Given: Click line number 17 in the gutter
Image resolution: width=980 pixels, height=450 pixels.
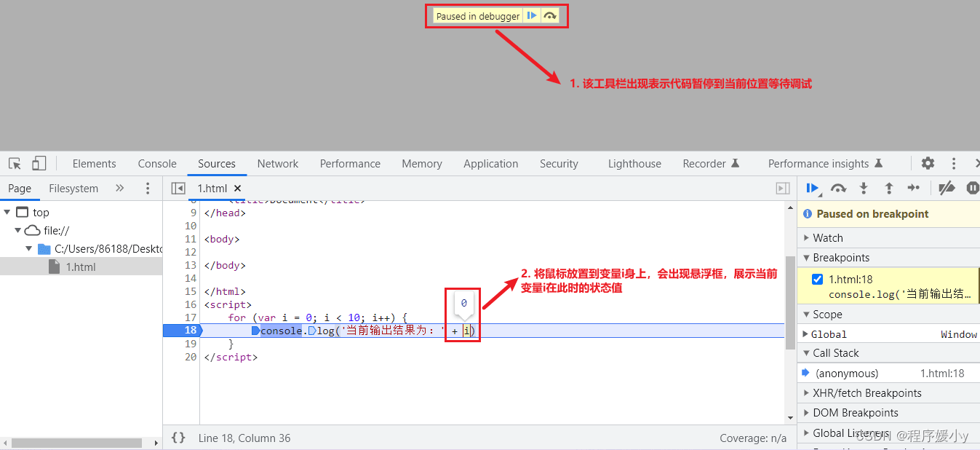Looking at the screenshot, I should (x=191, y=317).
